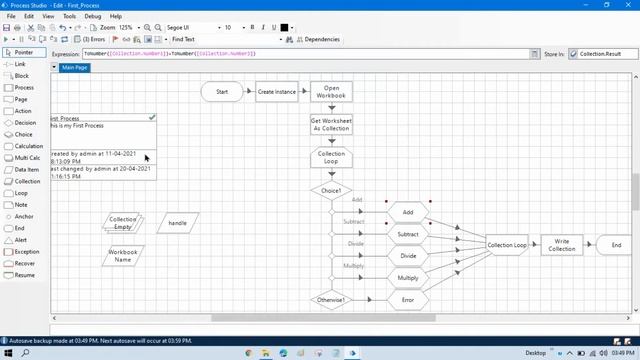
Task: Open the Windows Start menu
Action: [x=8, y=353]
